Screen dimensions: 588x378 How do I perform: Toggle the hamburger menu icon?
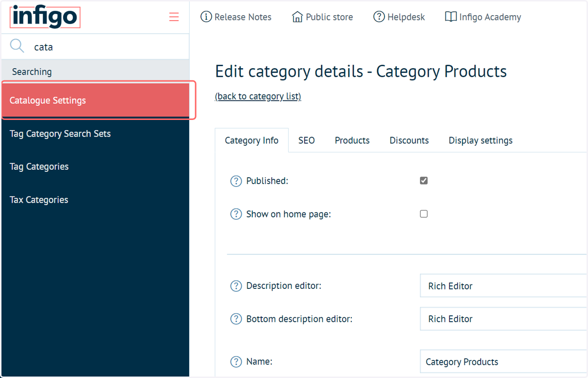[174, 17]
